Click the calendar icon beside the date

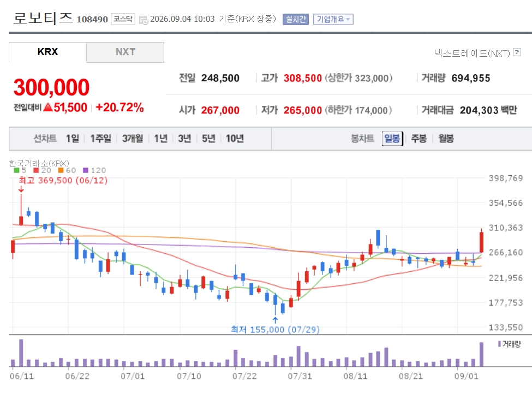144,20
